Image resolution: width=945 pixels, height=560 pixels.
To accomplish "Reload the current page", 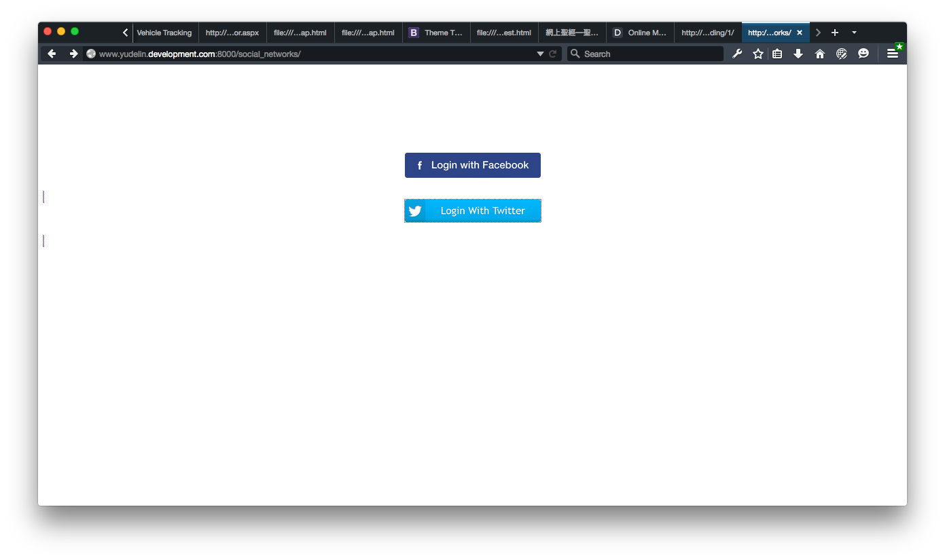I will coord(553,54).
